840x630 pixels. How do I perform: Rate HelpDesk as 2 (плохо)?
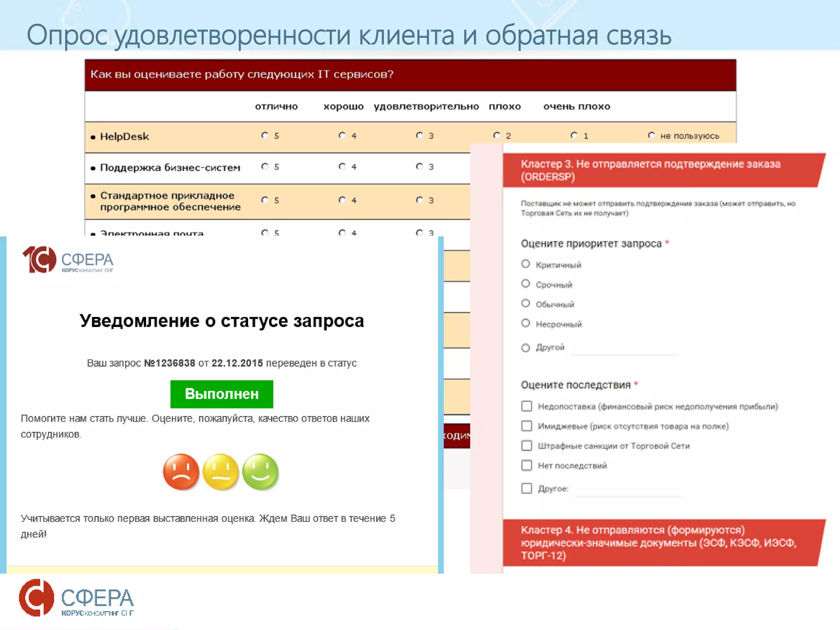(x=497, y=135)
